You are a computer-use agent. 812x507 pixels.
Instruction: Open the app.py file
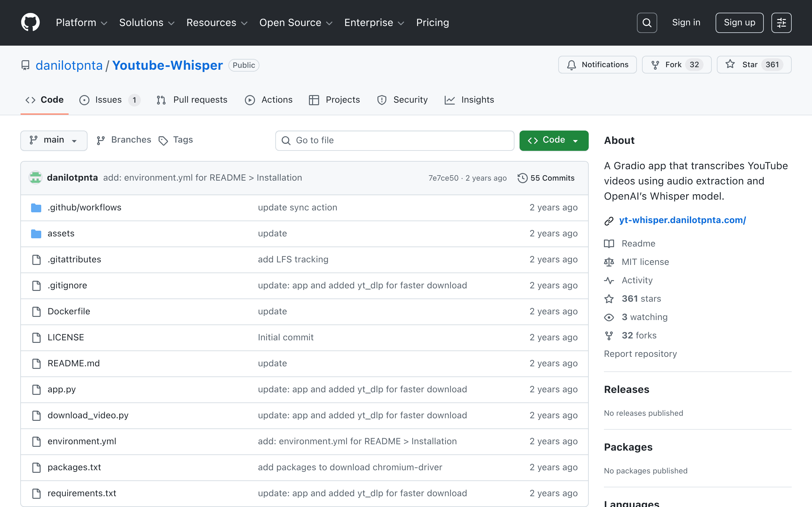62,389
